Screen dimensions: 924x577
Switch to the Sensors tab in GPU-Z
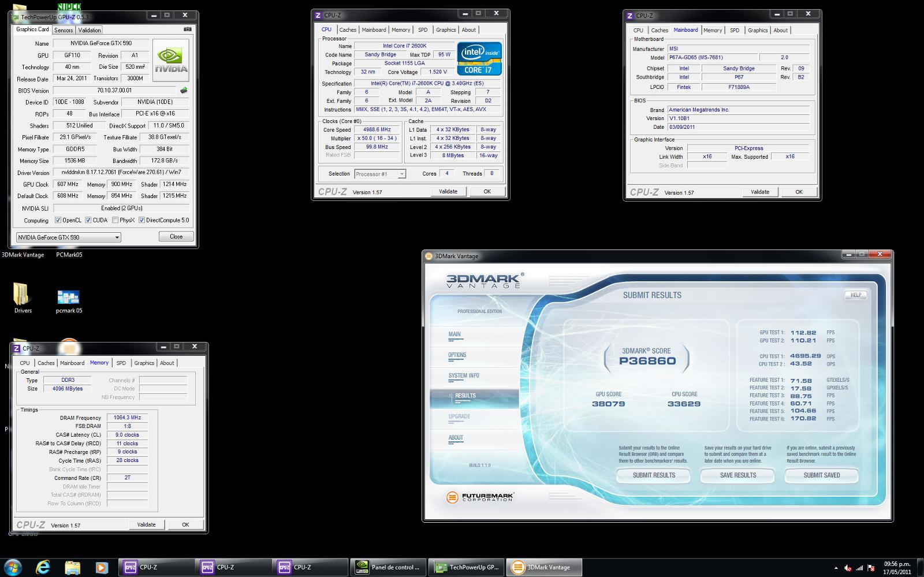[x=64, y=30]
